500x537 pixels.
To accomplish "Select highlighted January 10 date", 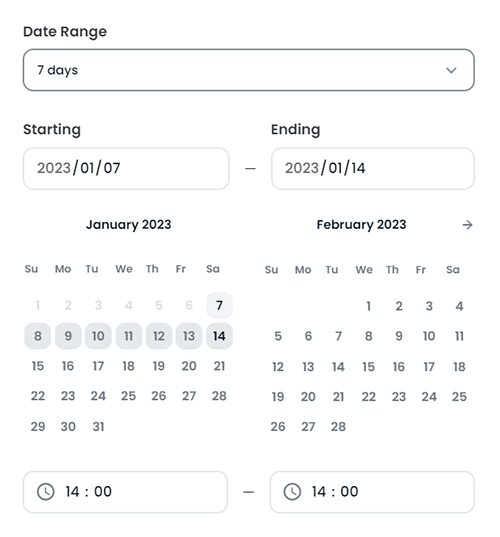I will tap(98, 336).
